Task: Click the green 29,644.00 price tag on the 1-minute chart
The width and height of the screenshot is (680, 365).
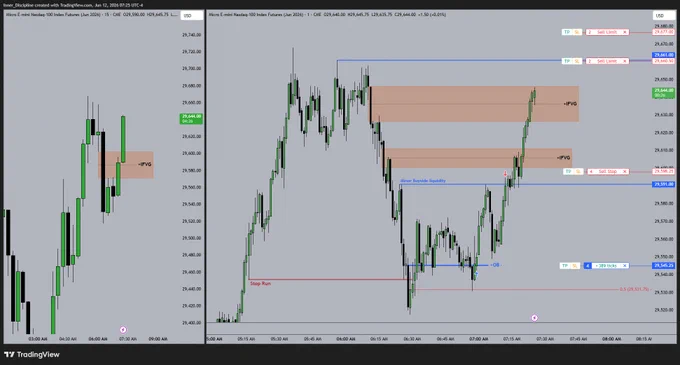Action: (664, 93)
